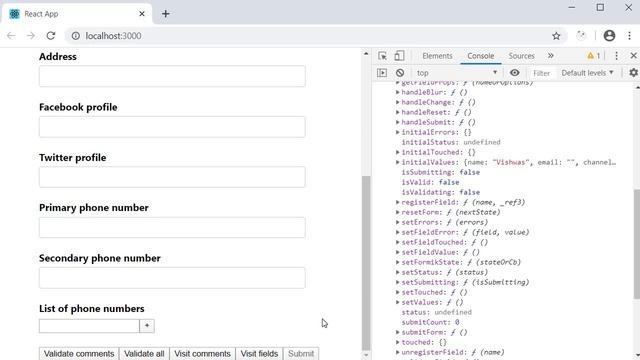Expand the initialTouched object

(x=398, y=152)
